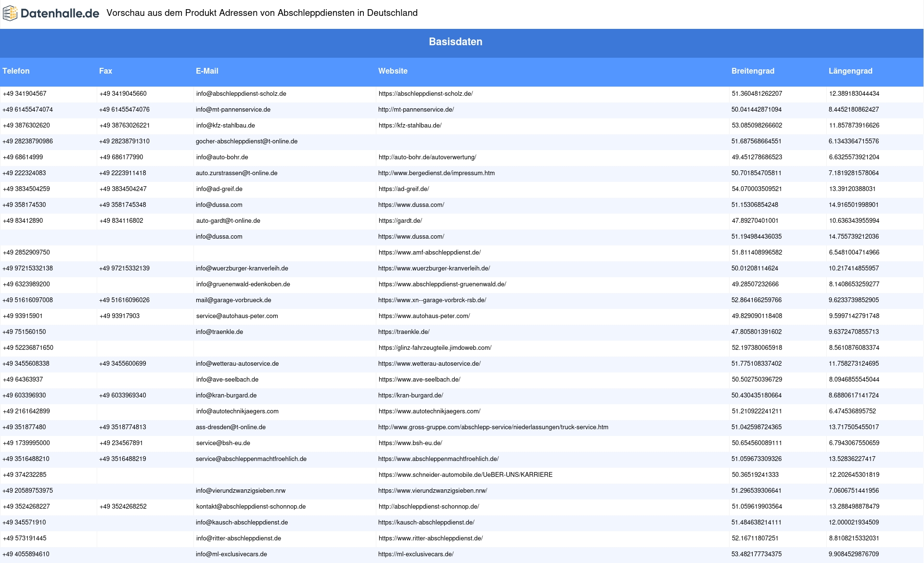Click the page title about Abschleppdiensten

(262, 13)
